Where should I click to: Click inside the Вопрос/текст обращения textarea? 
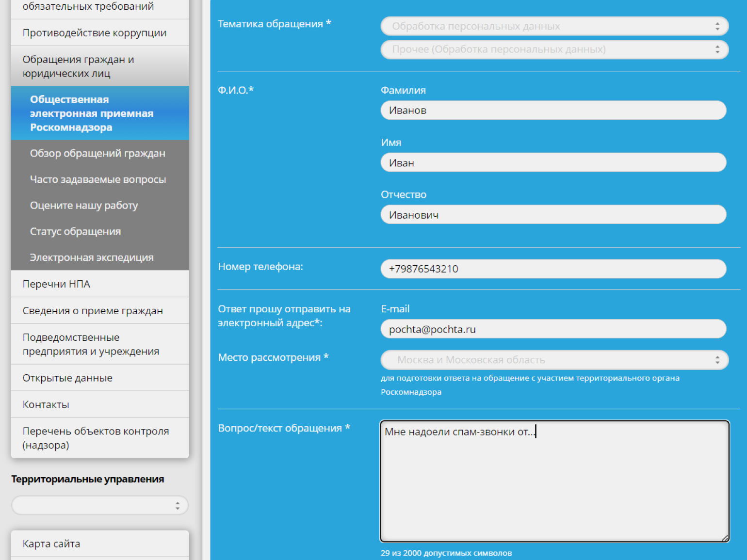click(x=554, y=485)
